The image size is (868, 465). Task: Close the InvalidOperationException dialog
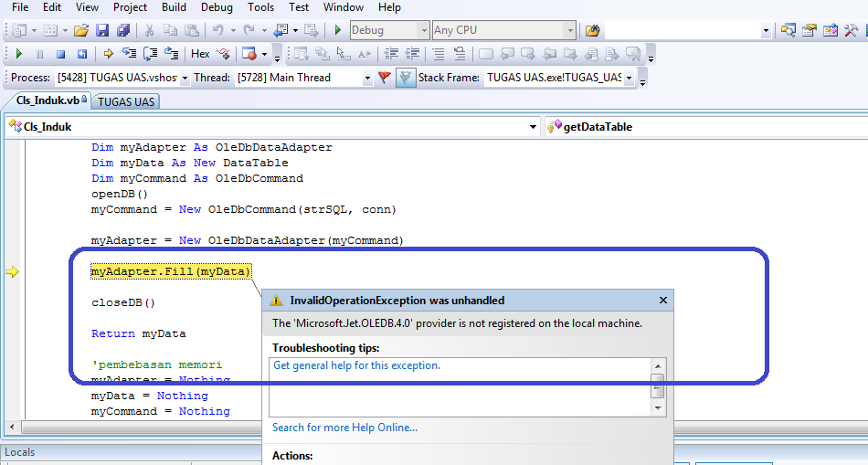pyautogui.click(x=663, y=300)
